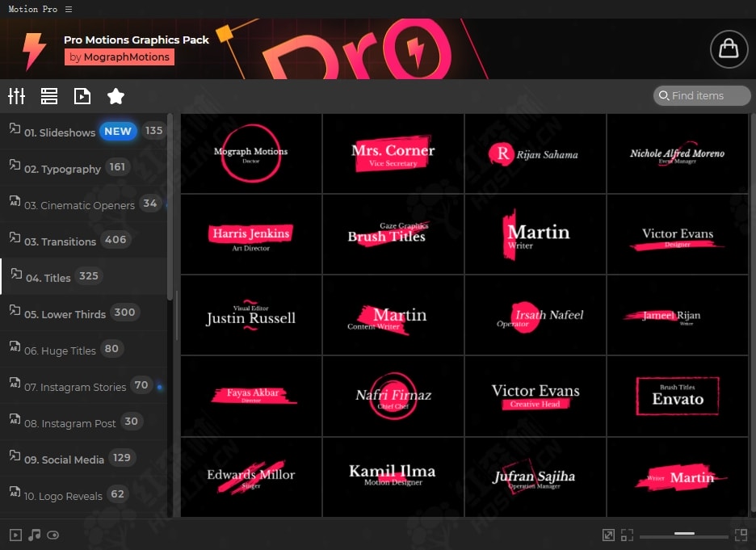Click the magnifier icon in search box
Image resolution: width=756 pixels, height=550 pixels.
[664, 95]
